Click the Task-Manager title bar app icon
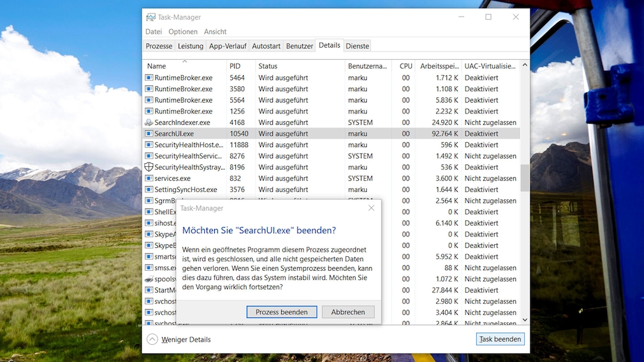This screenshot has width=644, height=362. click(x=150, y=17)
